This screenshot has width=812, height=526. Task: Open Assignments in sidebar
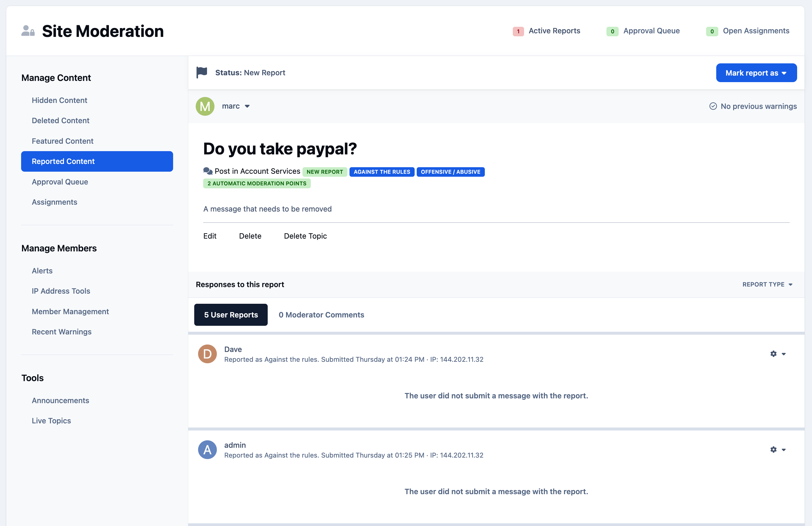click(54, 202)
